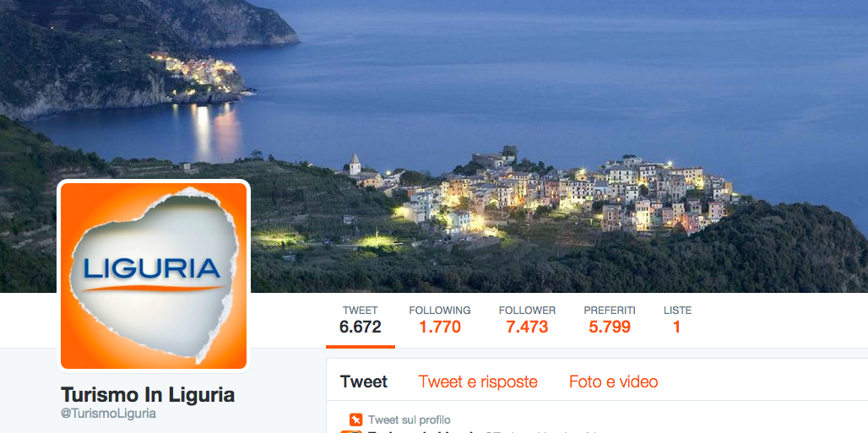The image size is (868, 433).
Task: Click the partially visible tweet author avatar
Action: [351, 431]
